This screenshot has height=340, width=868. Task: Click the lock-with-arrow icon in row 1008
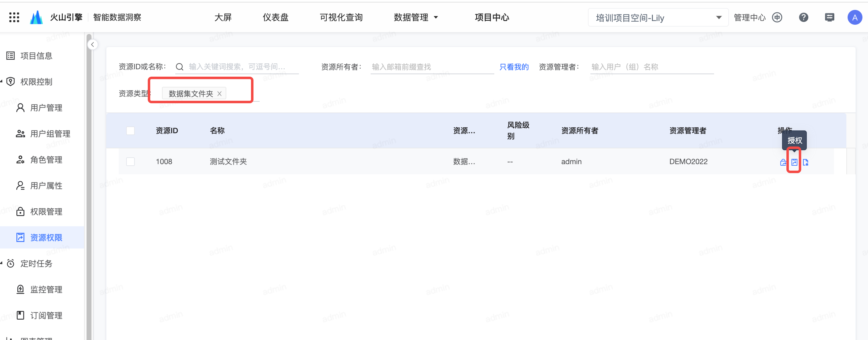pos(783,162)
